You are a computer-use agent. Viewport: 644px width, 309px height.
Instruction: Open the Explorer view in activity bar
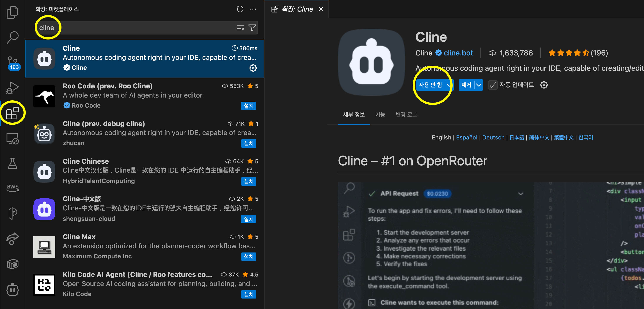tap(12, 12)
